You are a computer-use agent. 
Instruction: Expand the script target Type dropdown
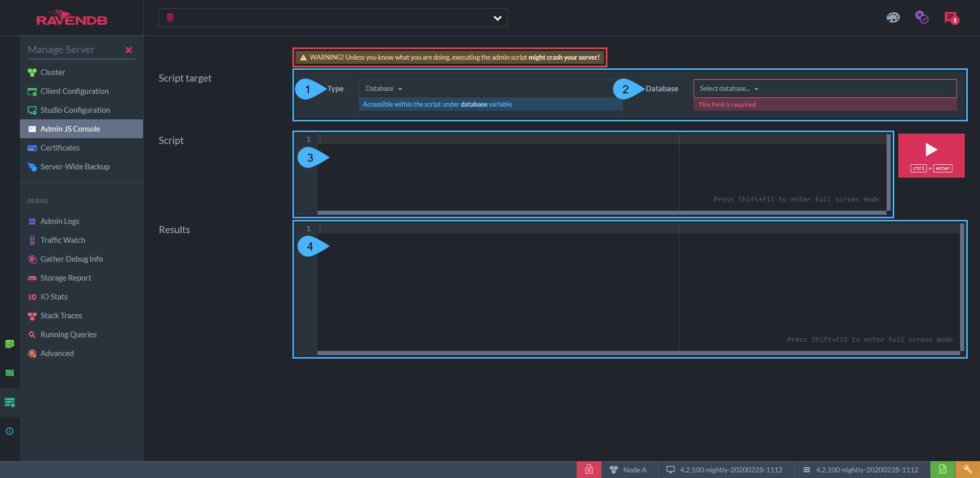pyautogui.click(x=491, y=89)
